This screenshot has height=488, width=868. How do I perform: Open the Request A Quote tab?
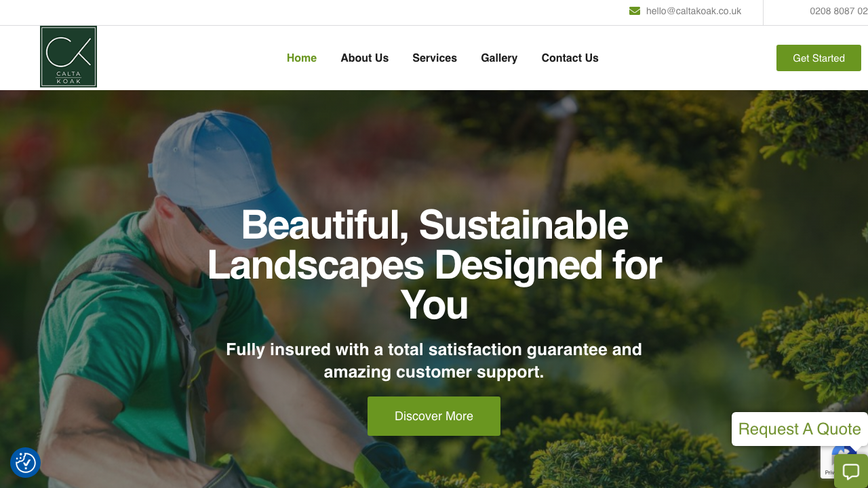click(x=800, y=429)
